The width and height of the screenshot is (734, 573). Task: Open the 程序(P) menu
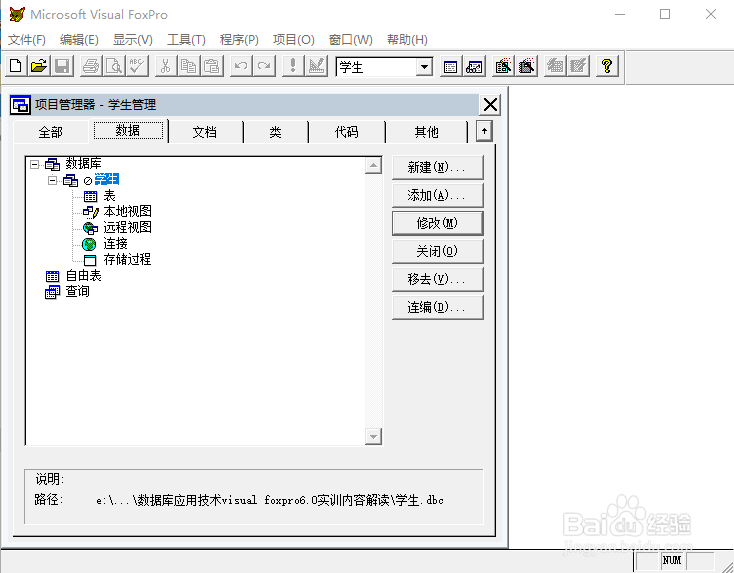coord(239,40)
